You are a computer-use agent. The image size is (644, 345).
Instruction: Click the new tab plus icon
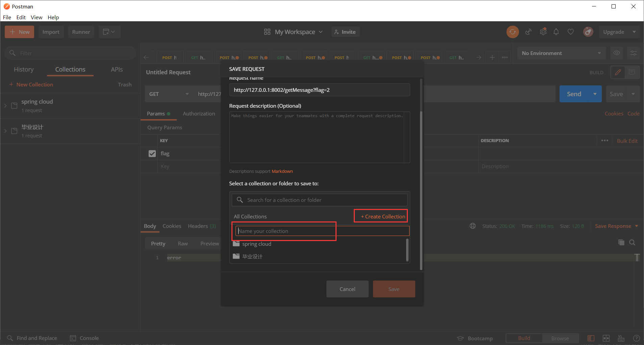pyautogui.click(x=492, y=57)
